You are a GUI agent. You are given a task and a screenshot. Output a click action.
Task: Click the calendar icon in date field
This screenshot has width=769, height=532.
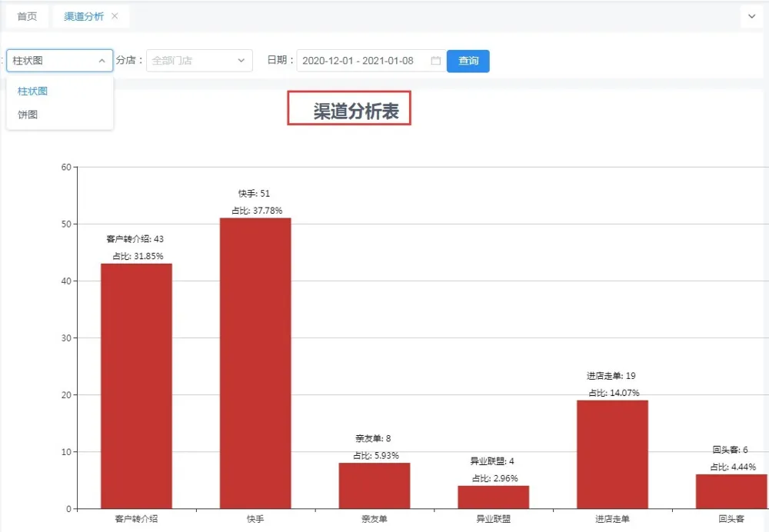[435, 61]
